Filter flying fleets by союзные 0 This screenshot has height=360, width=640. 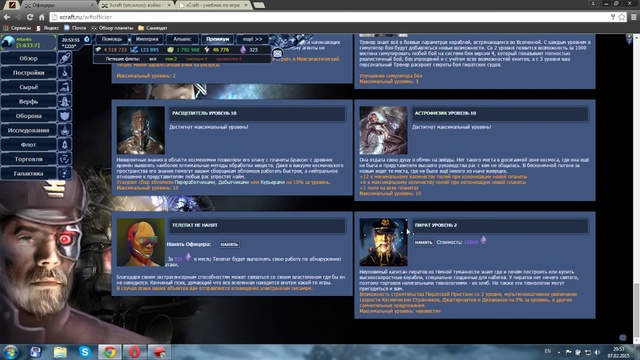(196, 59)
